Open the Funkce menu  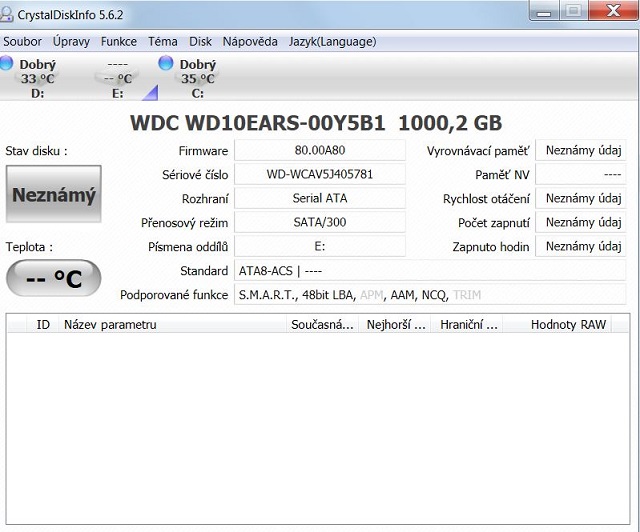pyautogui.click(x=119, y=42)
